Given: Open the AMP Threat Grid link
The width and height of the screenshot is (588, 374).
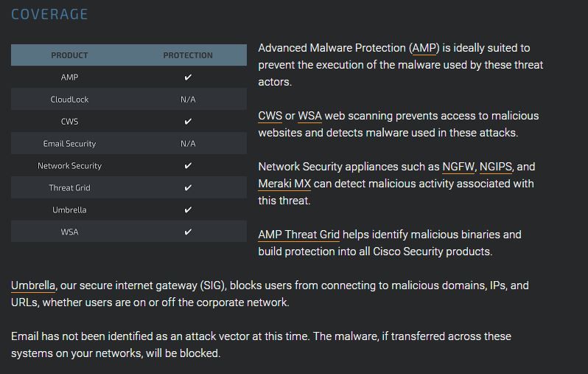Looking at the screenshot, I should [x=299, y=235].
